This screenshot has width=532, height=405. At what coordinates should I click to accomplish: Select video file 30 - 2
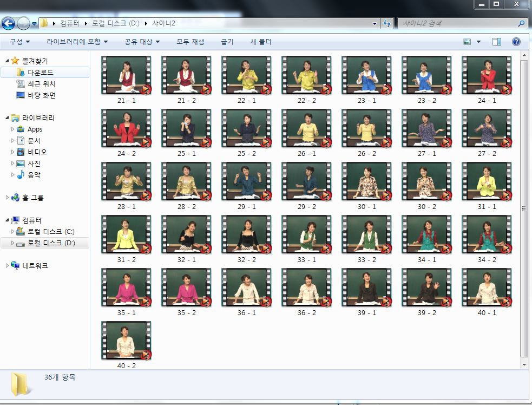point(426,186)
